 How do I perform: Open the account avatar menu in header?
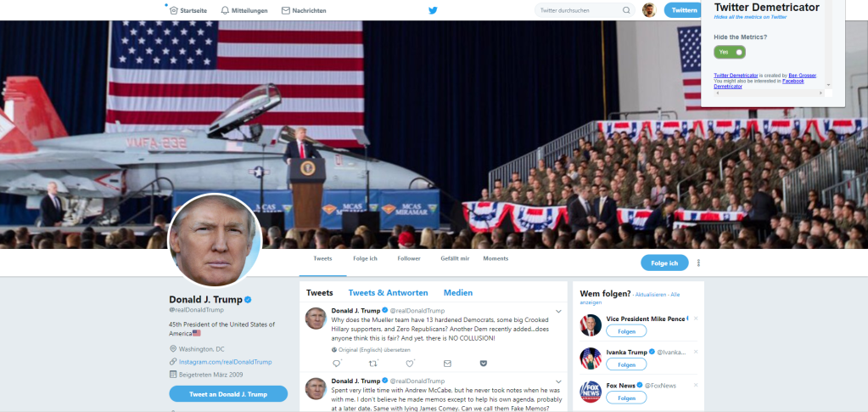(649, 10)
